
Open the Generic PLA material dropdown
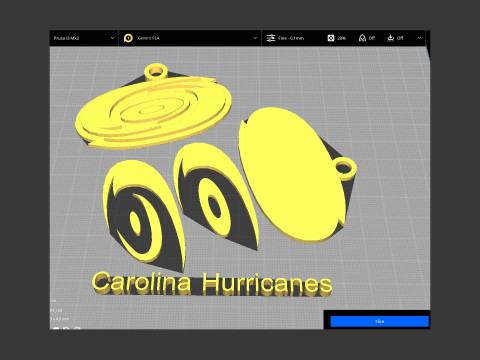click(190, 38)
